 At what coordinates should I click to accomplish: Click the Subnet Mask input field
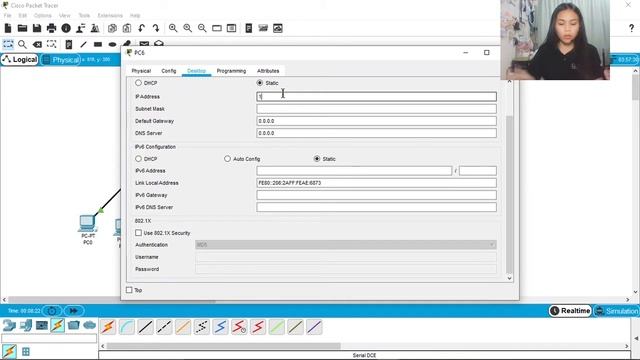[x=376, y=109]
